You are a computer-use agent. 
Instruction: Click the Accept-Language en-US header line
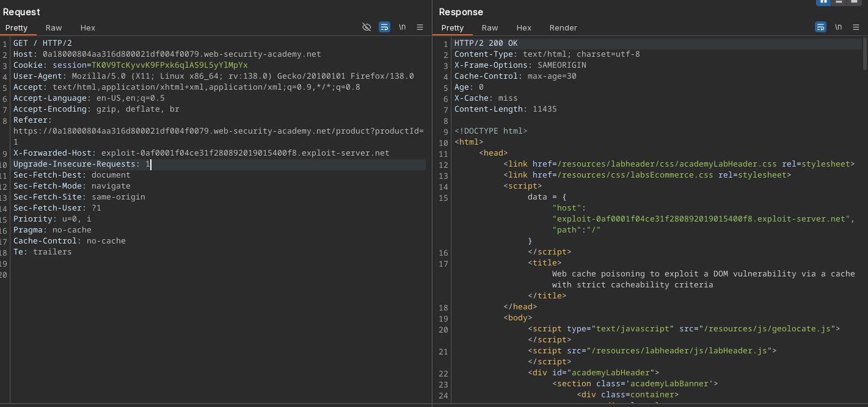click(x=89, y=98)
